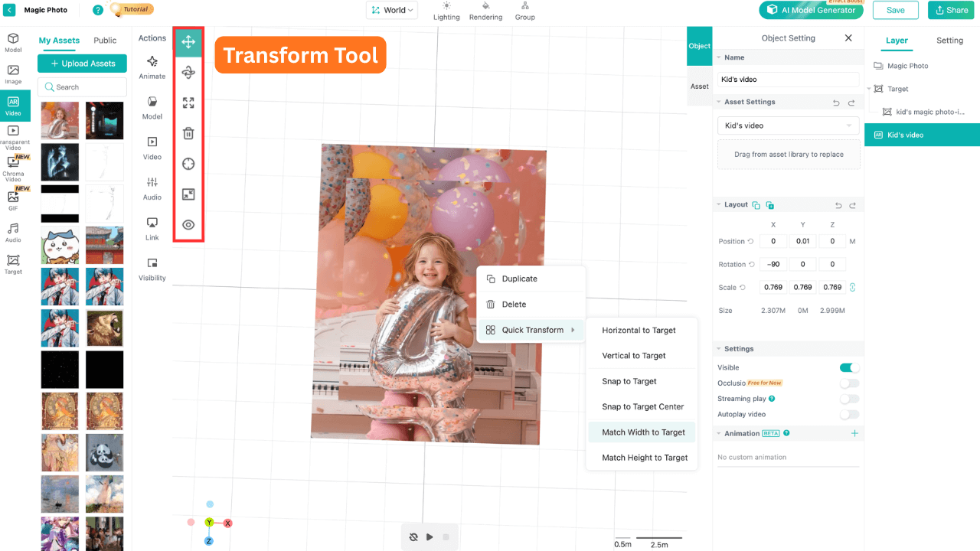Open the Kid's video asset dropdown

[x=788, y=125]
